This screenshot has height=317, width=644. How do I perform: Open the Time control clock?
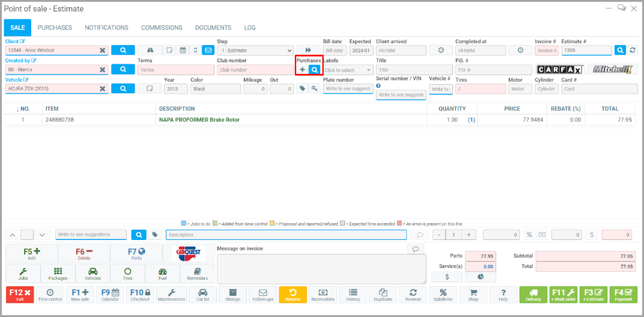pos(50,295)
